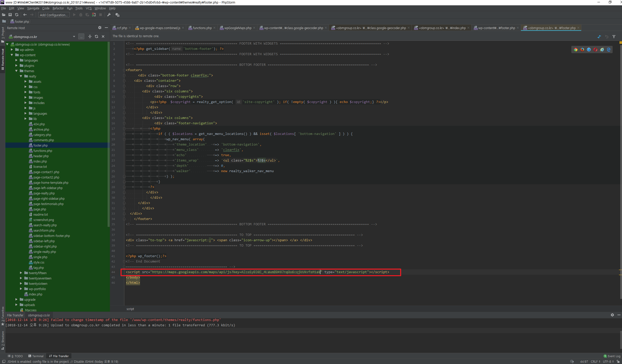
Task: Expand the wp-admin folder
Action: [x=12, y=50]
